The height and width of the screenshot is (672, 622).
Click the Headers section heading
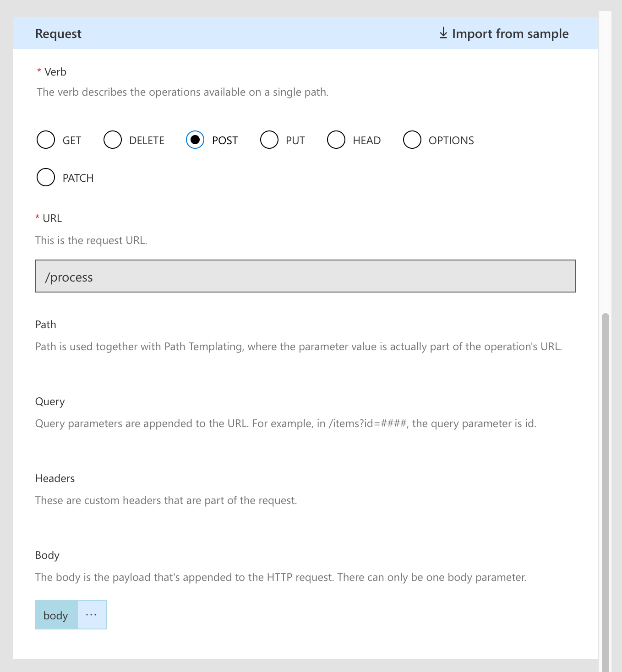coord(55,478)
